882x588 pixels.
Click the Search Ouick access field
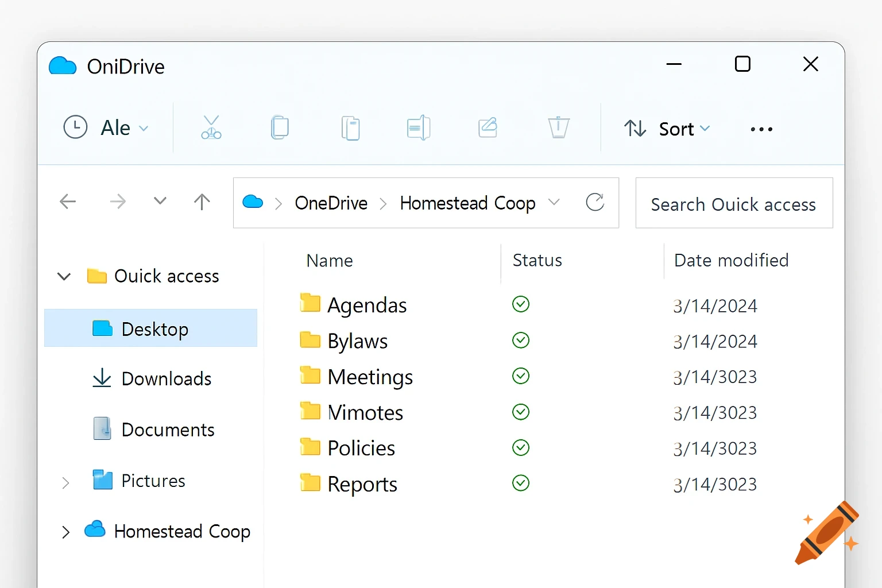734,203
